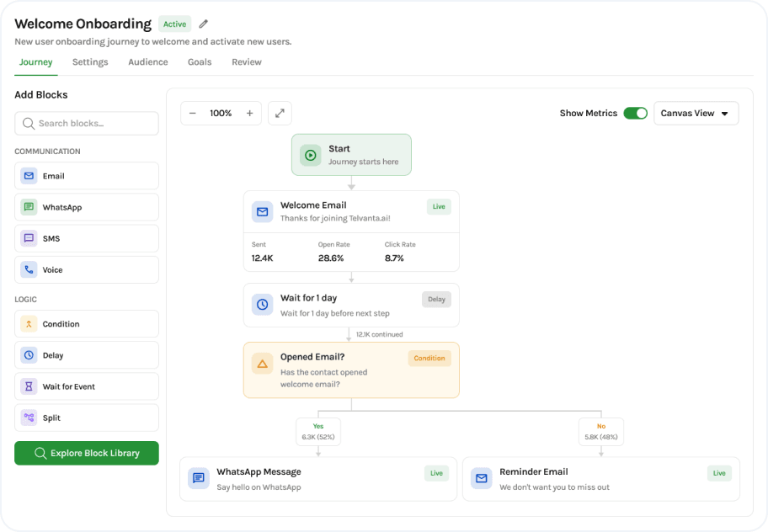Click 'Has the contact opened welcome email?' text

tap(323, 378)
